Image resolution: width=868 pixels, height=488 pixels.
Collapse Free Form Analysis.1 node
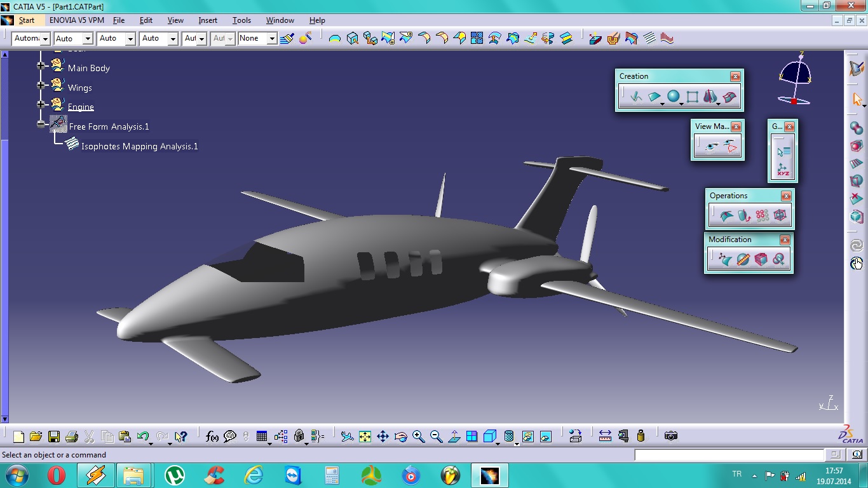coord(41,124)
